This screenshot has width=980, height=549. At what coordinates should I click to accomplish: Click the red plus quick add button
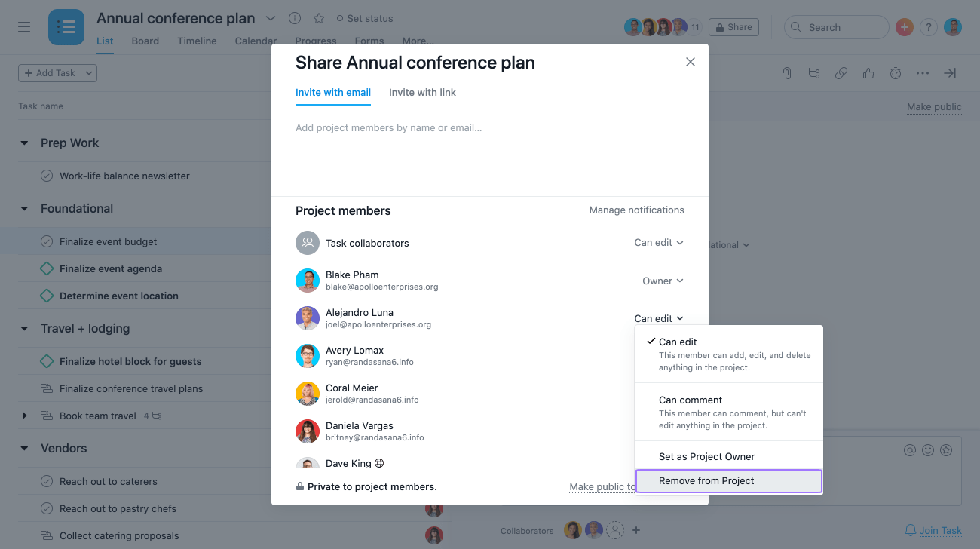click(x=905, y=27)
